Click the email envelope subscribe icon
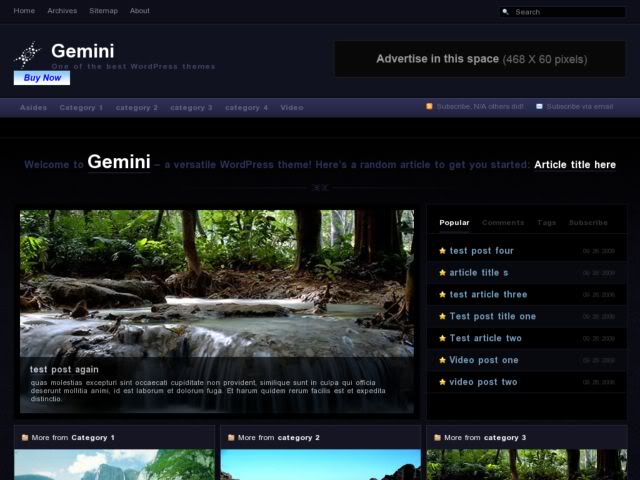Image resolution: width=640 pixels, height=480 pixels. (540, 106)
